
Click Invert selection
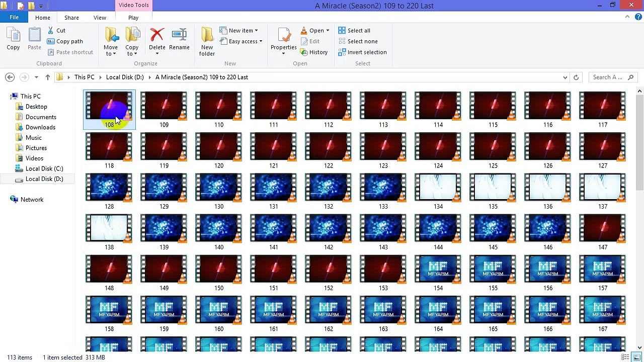pos(362,52)
